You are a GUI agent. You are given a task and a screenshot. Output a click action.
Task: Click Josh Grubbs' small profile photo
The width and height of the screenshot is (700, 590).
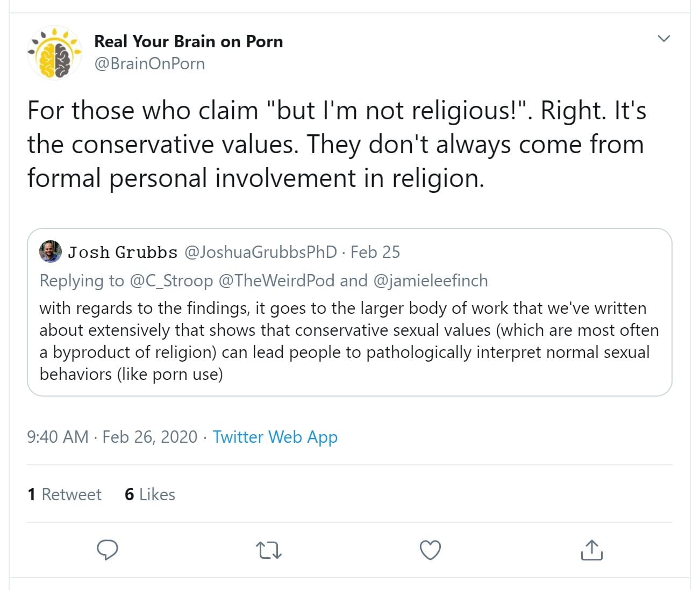point(51,251)
